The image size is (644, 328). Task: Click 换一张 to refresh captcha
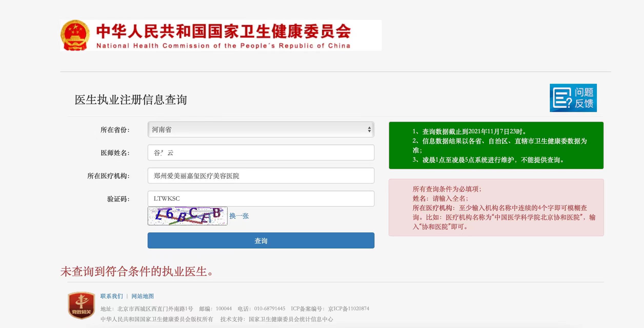tap(239, 216)
